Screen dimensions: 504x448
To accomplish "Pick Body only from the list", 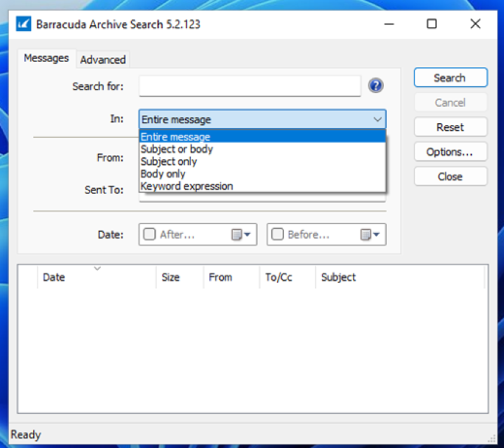I will coord(263,174).
